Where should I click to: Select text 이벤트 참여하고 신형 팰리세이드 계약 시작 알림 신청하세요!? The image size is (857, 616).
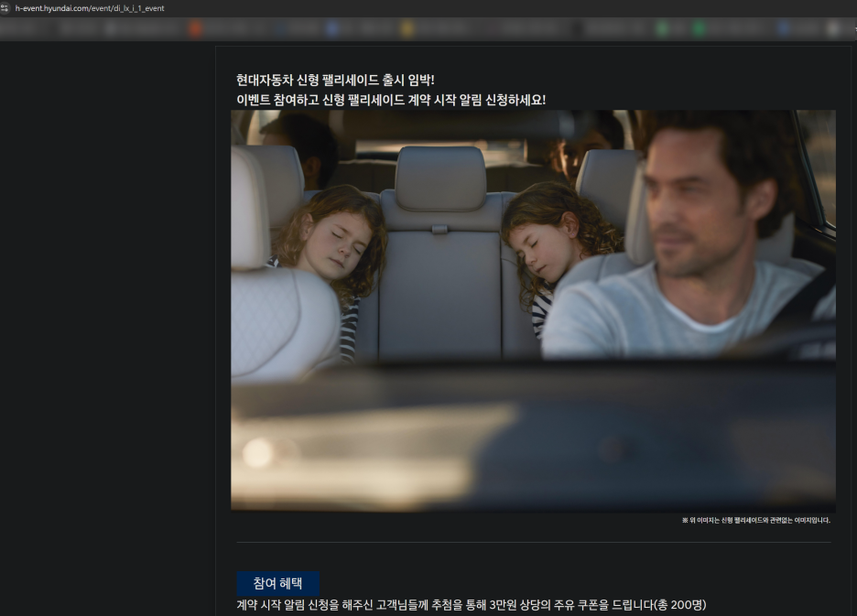coord(391,100)
